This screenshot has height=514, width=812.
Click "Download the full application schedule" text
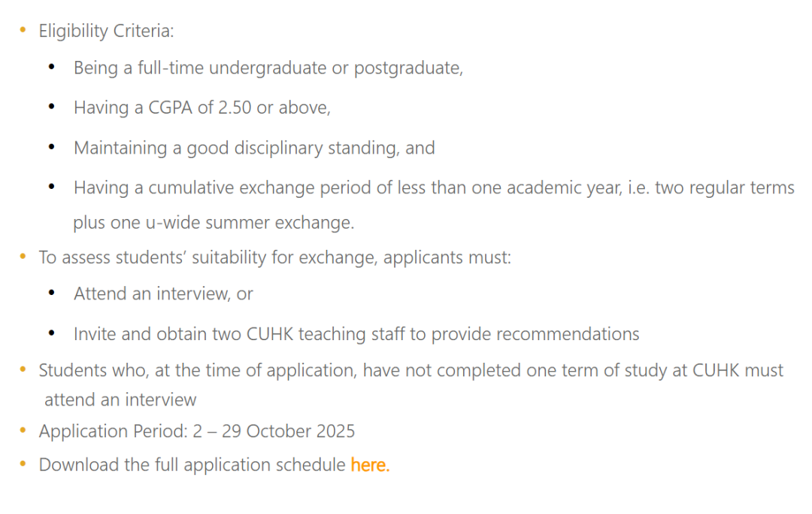[192, 465]
